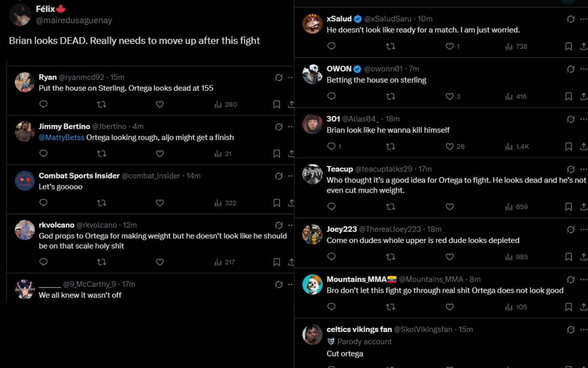Click OWON's verified badge
The height and width of the screenshot is (368, 588).
click(357, 69)
